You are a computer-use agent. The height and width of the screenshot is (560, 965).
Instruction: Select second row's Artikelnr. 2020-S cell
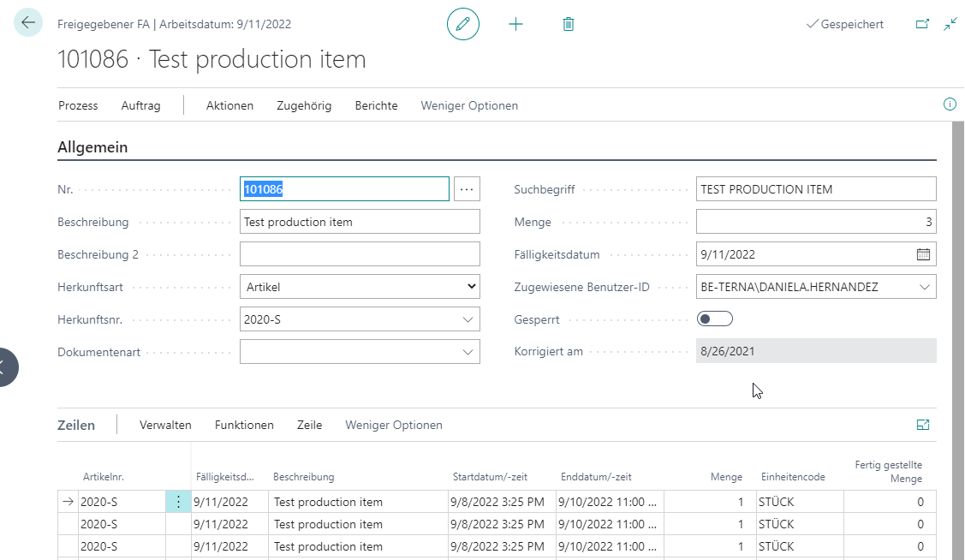tap(122, 524)
